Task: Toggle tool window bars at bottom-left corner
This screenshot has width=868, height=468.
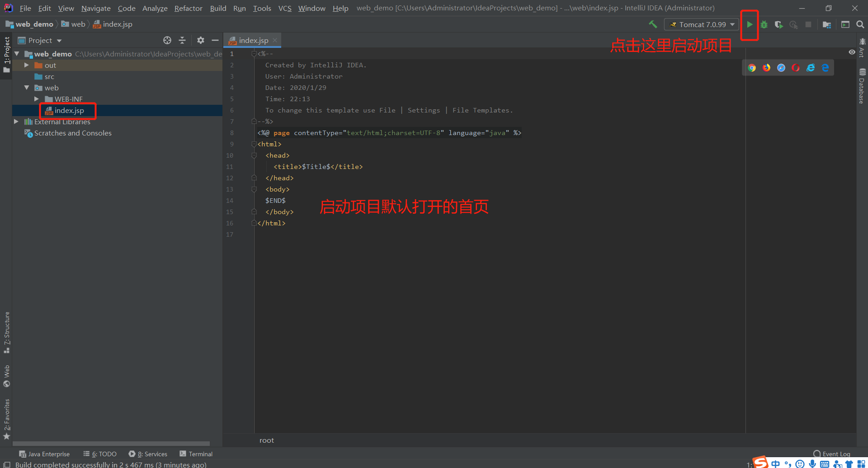Action: point(6,464)
